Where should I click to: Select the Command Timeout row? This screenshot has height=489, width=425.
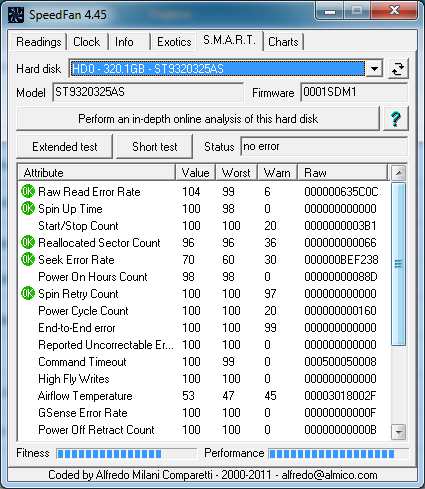point(204,362)
